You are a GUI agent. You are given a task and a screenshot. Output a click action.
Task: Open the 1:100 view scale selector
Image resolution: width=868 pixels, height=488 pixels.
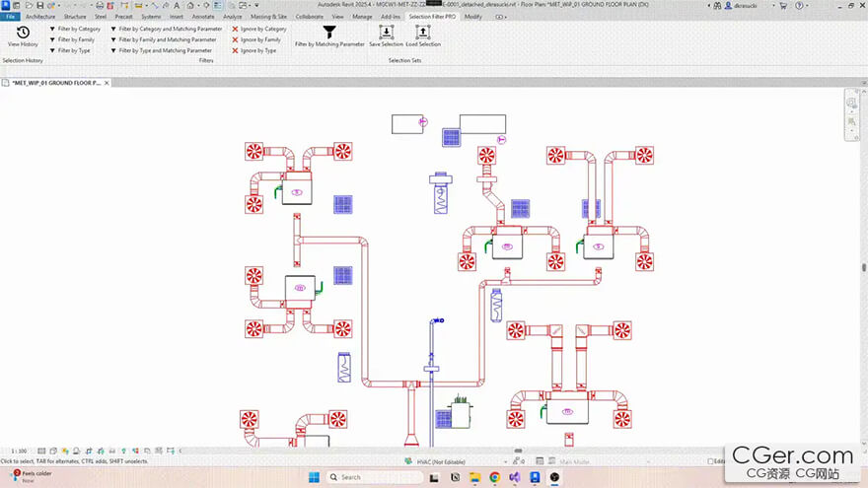pyautogui.click(x=19, y=451)
